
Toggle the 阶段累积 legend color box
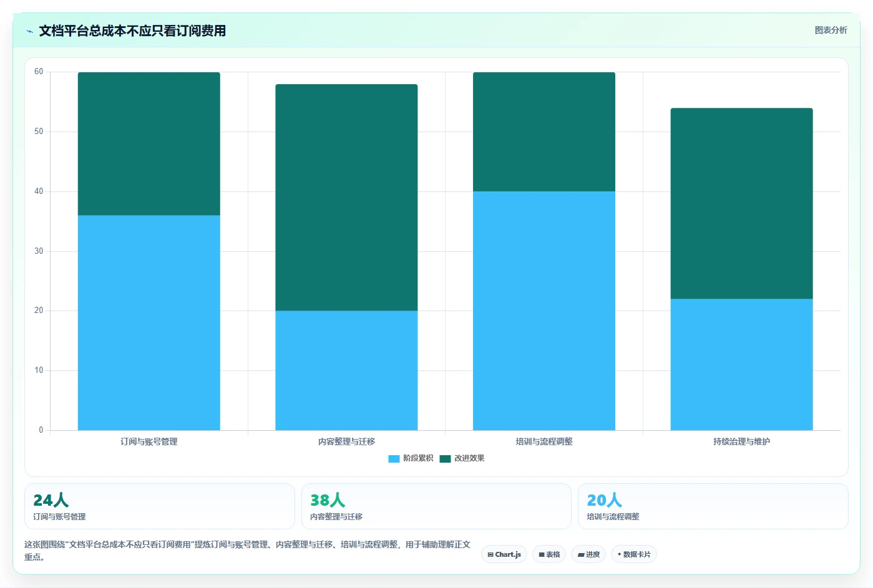(x=394, y=459)
